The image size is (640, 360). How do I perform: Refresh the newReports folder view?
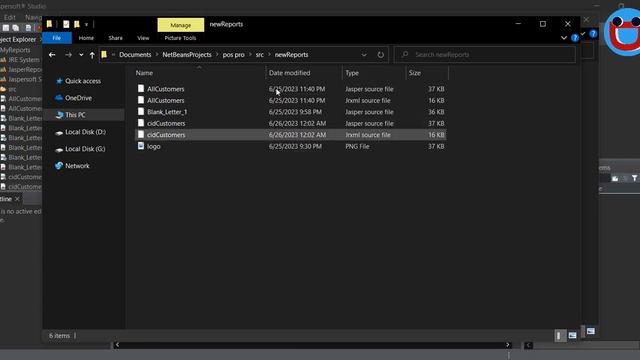click(380, 55)
